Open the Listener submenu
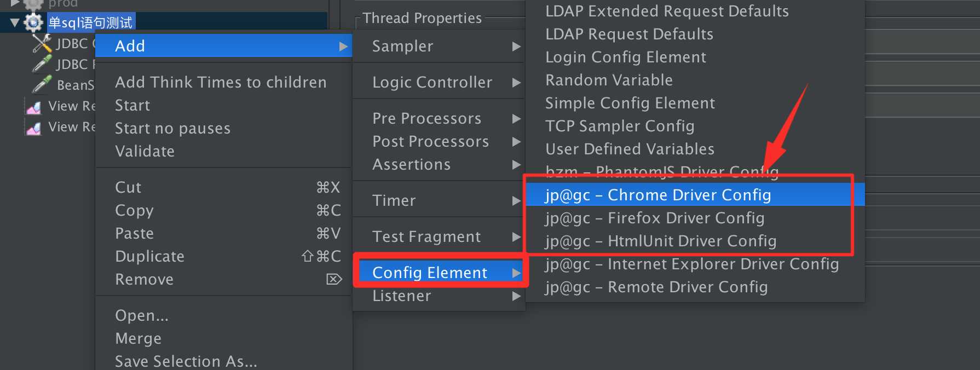Screen dimensions: 980x370 [x=402, y=296]
